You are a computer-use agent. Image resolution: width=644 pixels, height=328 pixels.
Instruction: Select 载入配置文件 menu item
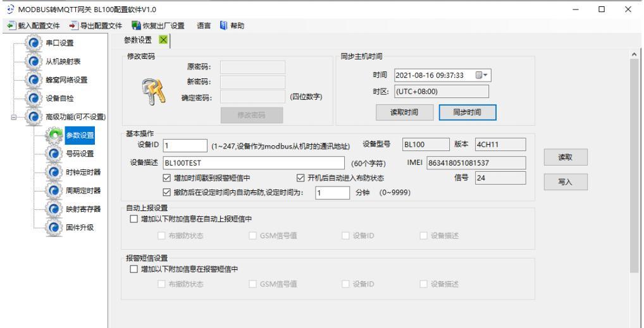(39, 26)
